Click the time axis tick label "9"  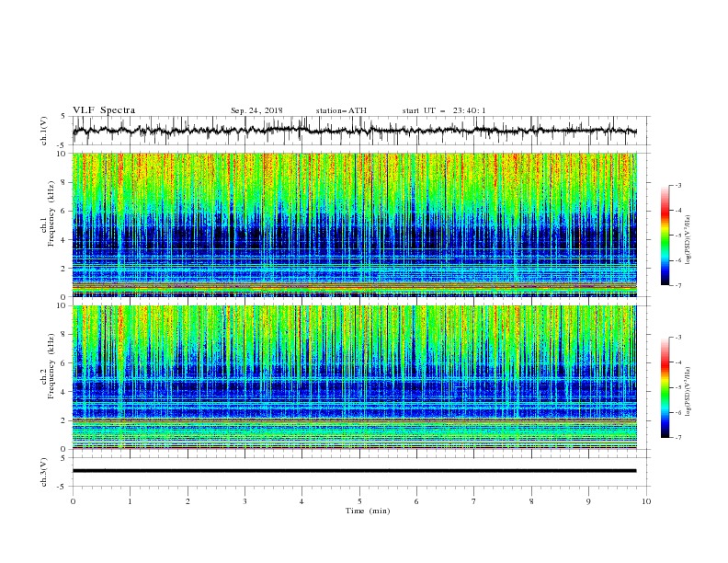[x=588, y=501]
